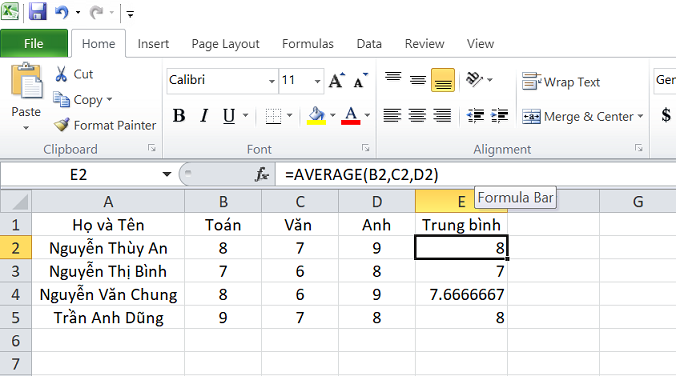Open the Formulas tab

click(x=307, y=44)
